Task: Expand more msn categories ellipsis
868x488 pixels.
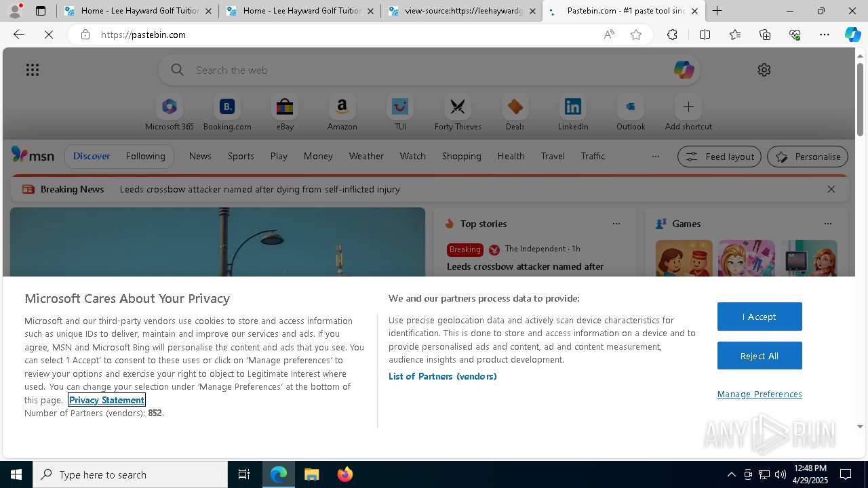Action: 655,156
